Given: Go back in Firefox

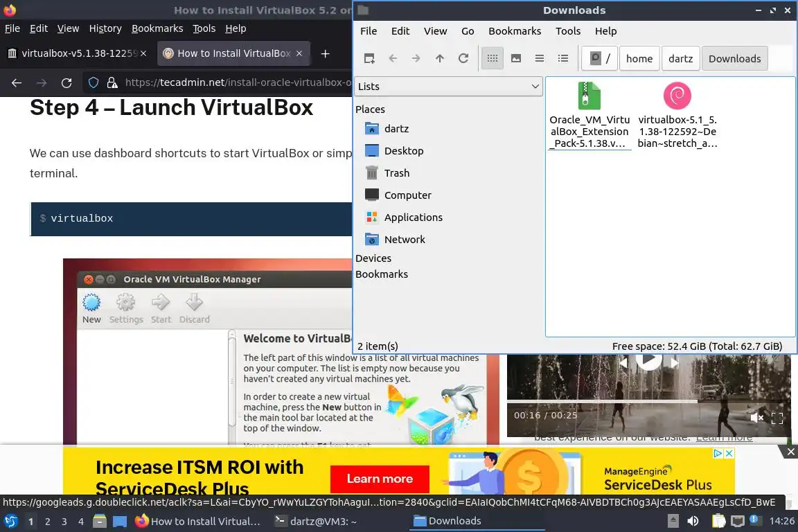Looking at the screenshot, I should click(x=17, y=82).
